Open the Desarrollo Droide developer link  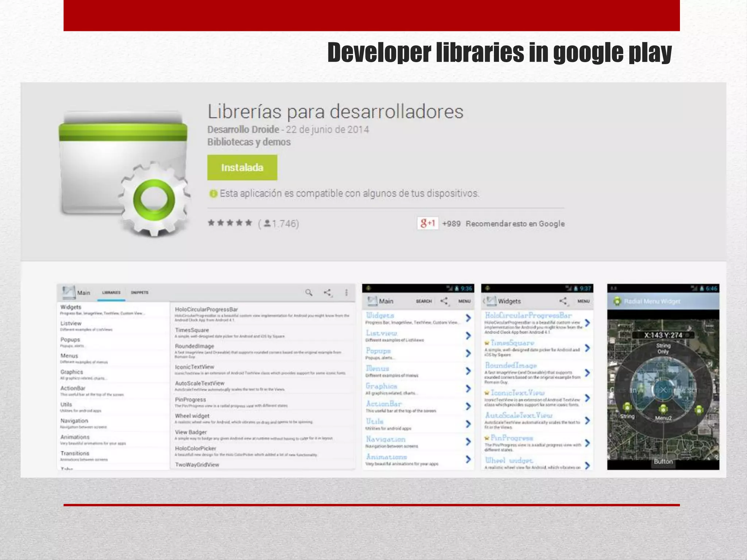click(x=243, y=129)
